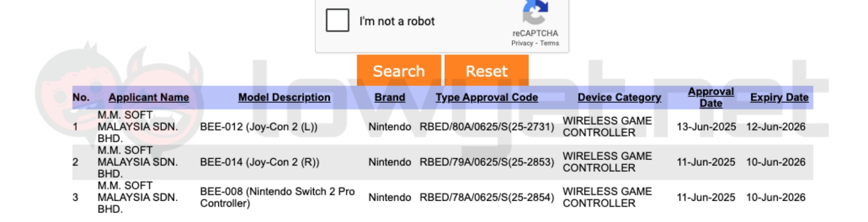Click Nintendo brand cell in row 1
This screenshot has width=868, height=222.
pos(390,127)
